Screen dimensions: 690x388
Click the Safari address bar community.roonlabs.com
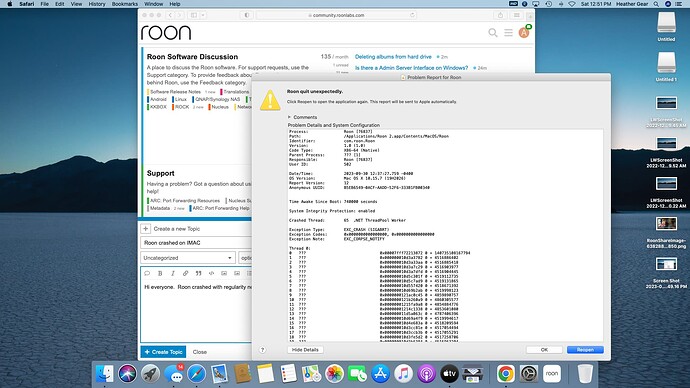coord(337,15)
